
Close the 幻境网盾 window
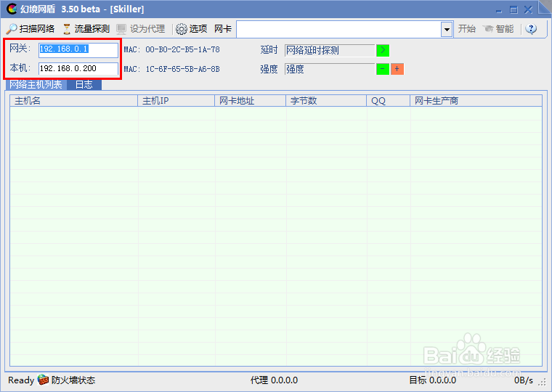(528, 10)
